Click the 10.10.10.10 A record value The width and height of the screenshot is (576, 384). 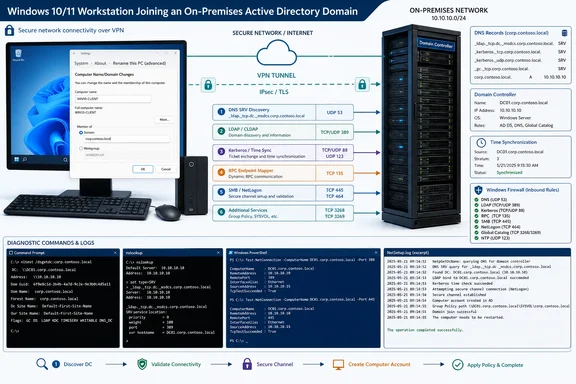click(555, 77)
